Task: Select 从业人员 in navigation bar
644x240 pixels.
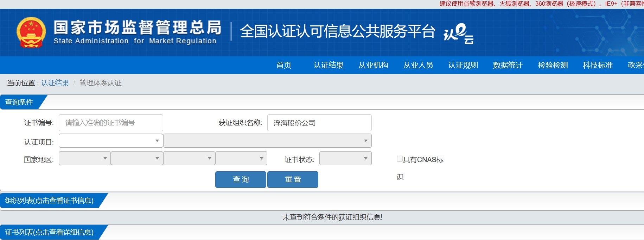Action: tap(418, 65)
